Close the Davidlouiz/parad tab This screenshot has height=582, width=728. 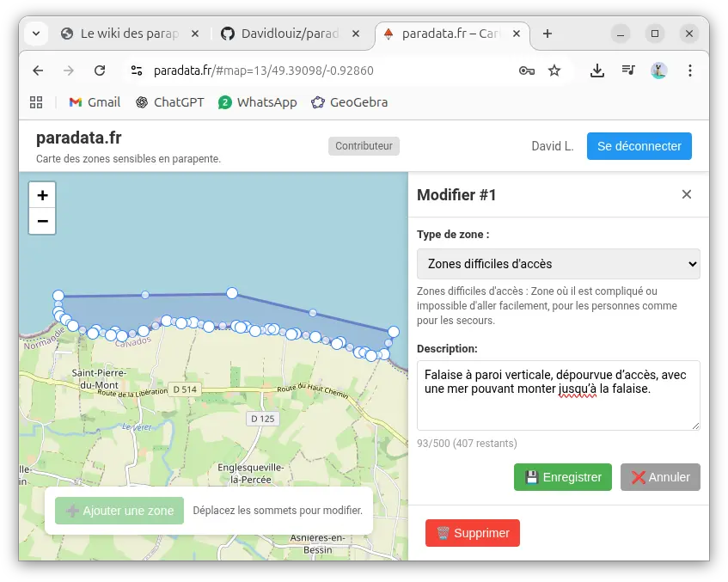tap(356, 34)
